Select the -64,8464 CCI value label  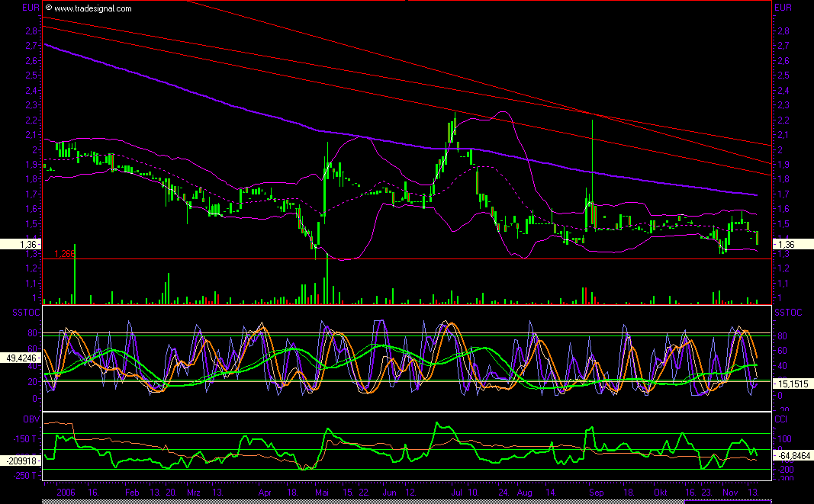[793, 455]
